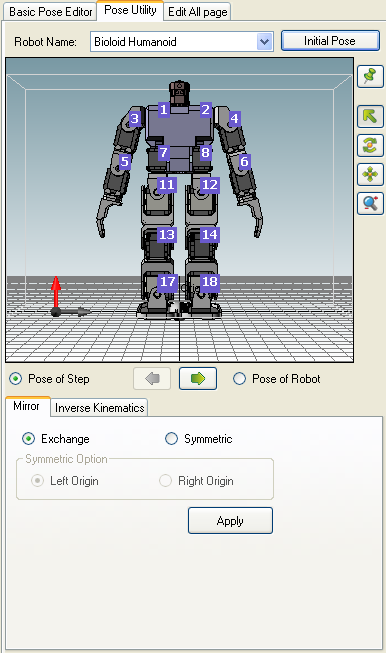The width and height of the screenshot is (386, 653).
Task: Select the magnifier zoom tool
Action: [x=370, y=204]
